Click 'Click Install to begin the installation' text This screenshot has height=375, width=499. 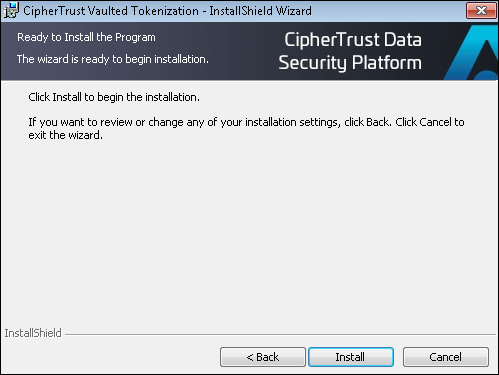pyautogui.click(x=114, y=97)
